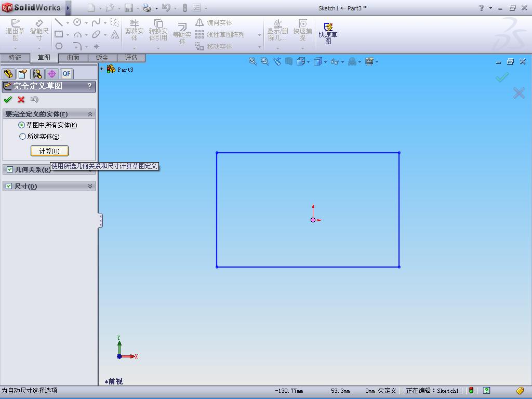Click the confirmation corner cancel X in viewport
532x399 pixels.
click(x=519, y=92)
